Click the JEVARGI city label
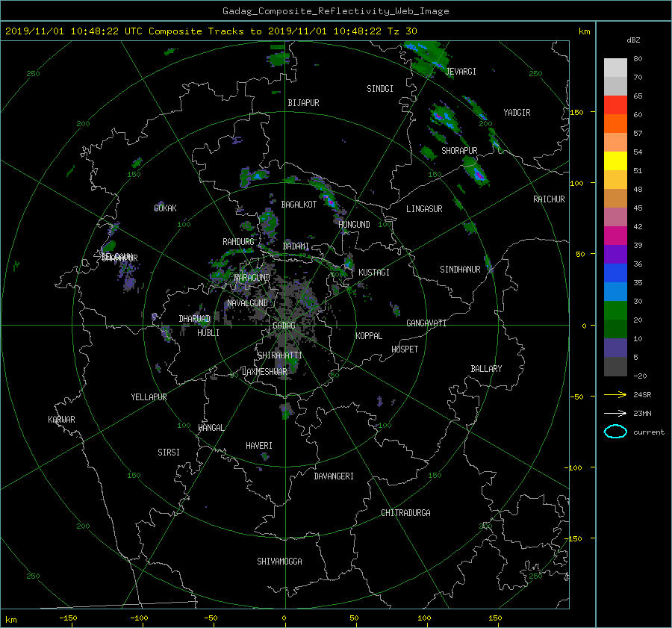Screen dimensions: 672x628 461,72
